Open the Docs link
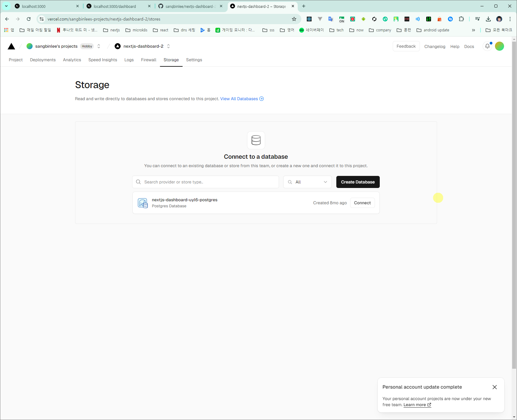517x420 pixels. click(469, 46)
